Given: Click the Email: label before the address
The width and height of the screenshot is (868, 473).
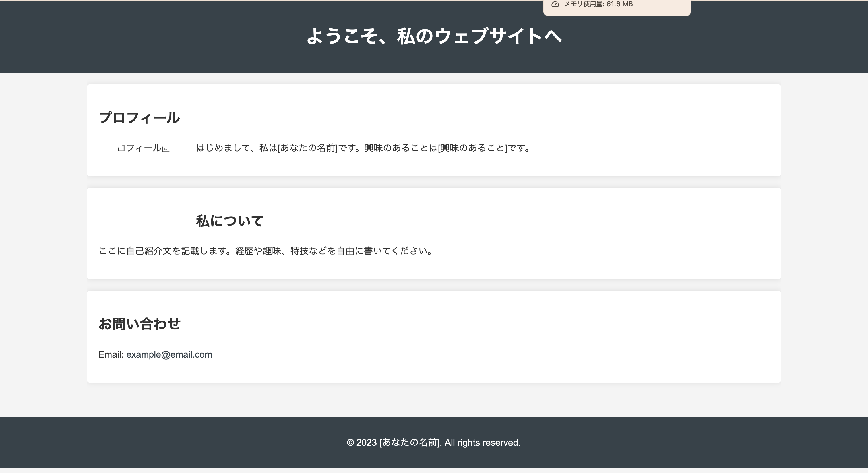Looking at the screenshot, I should (111, 354).
